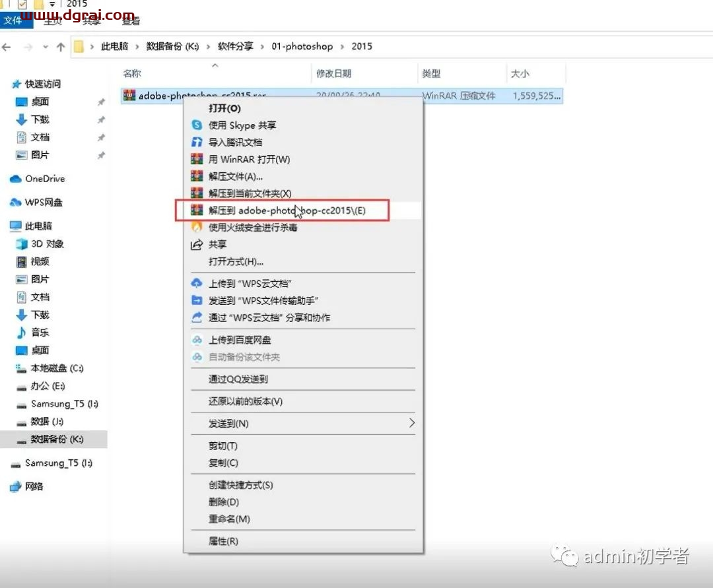This screenshot has height=588, width=713.
Task: Open the 文件 ribbon tab
Action: (x=17, y=20)
